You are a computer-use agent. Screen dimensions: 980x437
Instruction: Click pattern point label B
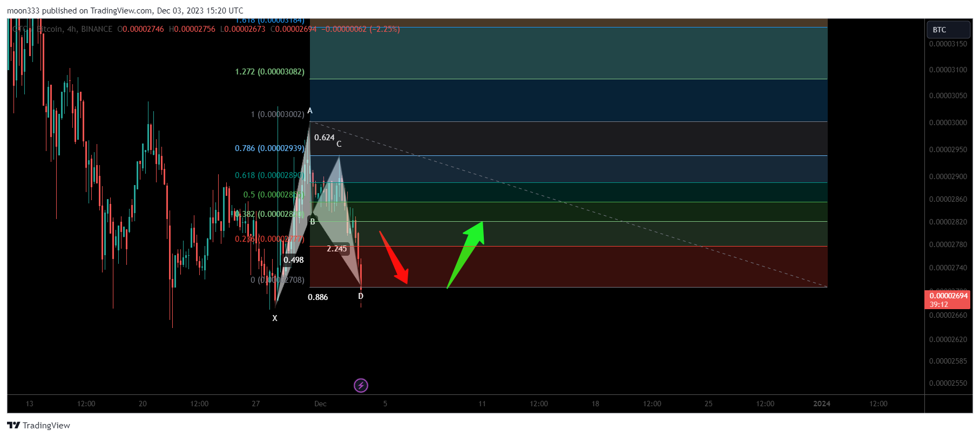(313, 221)
